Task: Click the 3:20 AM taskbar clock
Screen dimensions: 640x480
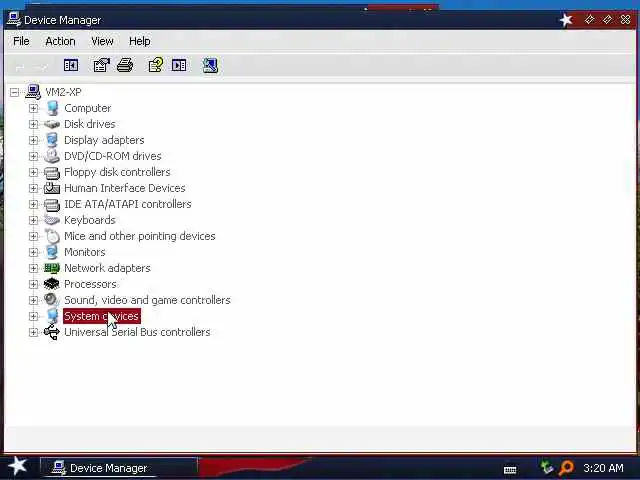Action: 603,468
